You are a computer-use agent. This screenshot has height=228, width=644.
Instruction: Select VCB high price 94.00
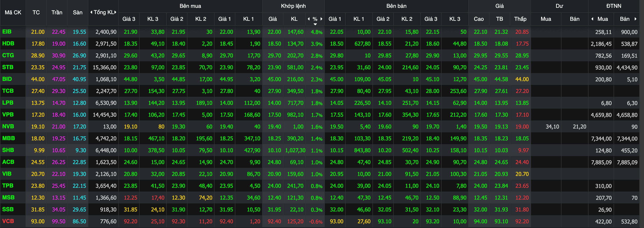click(480, 222)
